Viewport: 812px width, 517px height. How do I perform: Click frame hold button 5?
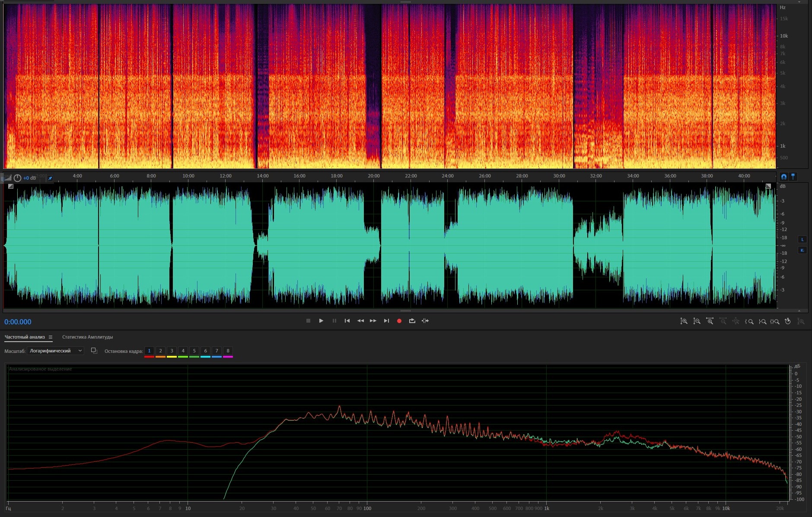point(194,351)
